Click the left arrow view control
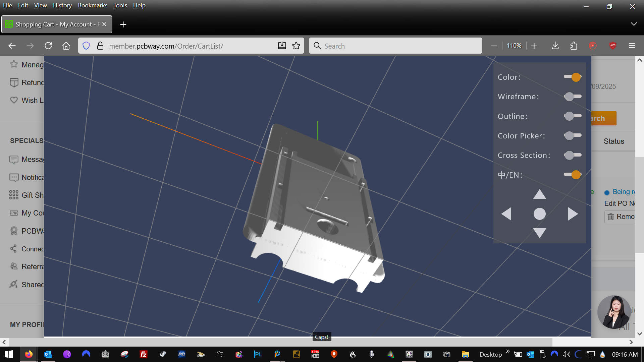644x362 pixels. pyautogui.click(x=506, y=214)
